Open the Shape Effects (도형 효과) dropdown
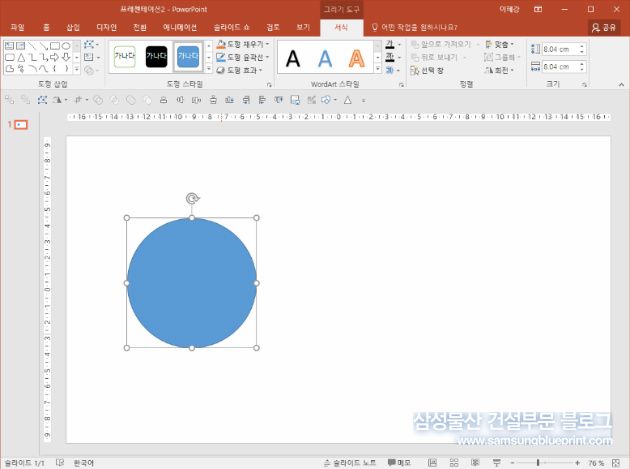The height and width of the screenshot is (469, 630). point(239,70)
